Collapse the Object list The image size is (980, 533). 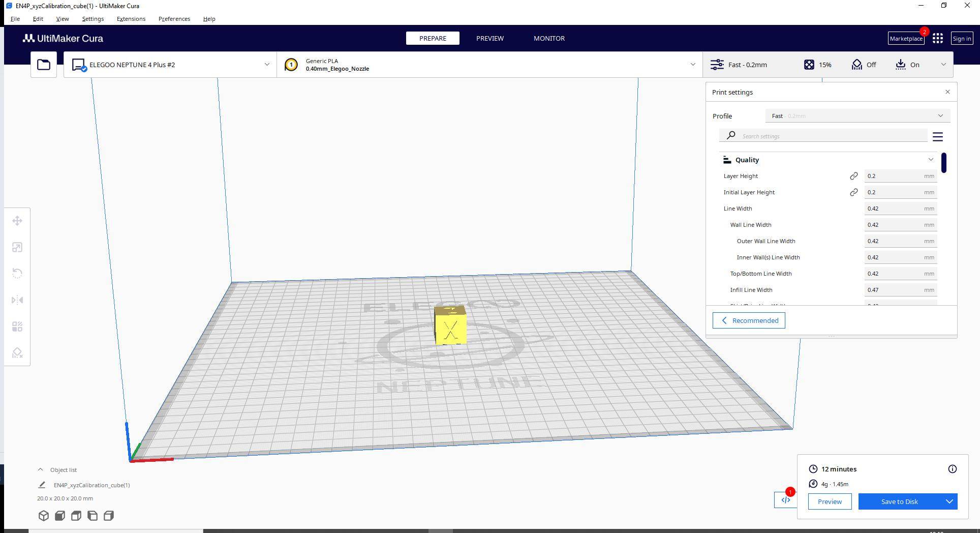point(41,470)
